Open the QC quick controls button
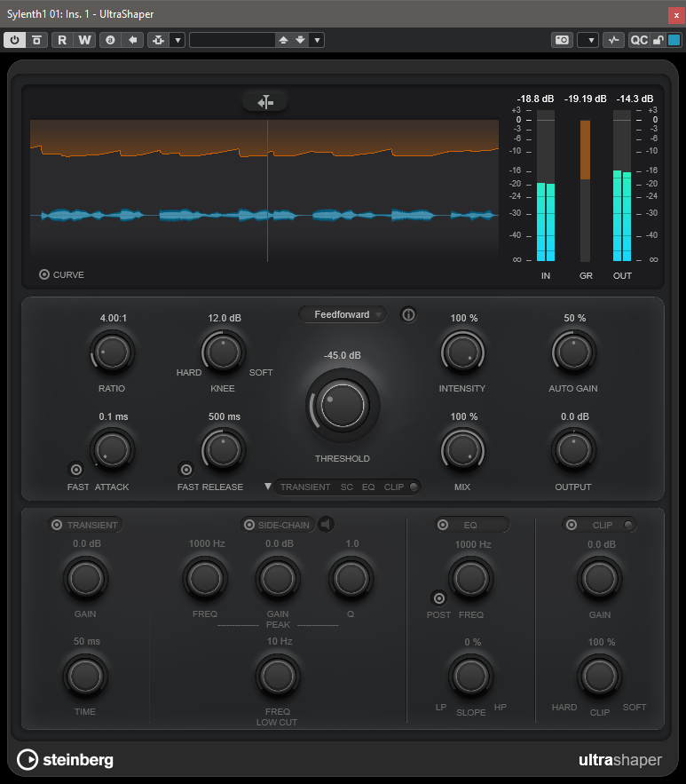Viewport: 686px width, 784px height. 639,40
